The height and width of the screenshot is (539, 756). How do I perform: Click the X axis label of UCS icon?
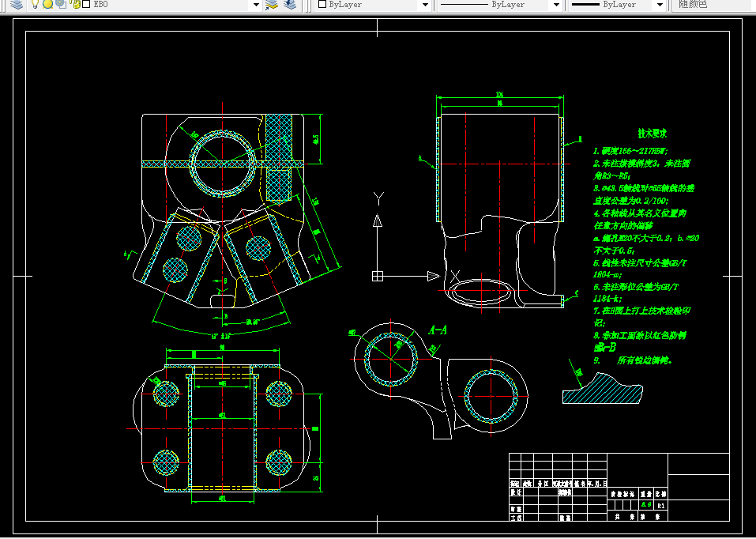(455, 276)
